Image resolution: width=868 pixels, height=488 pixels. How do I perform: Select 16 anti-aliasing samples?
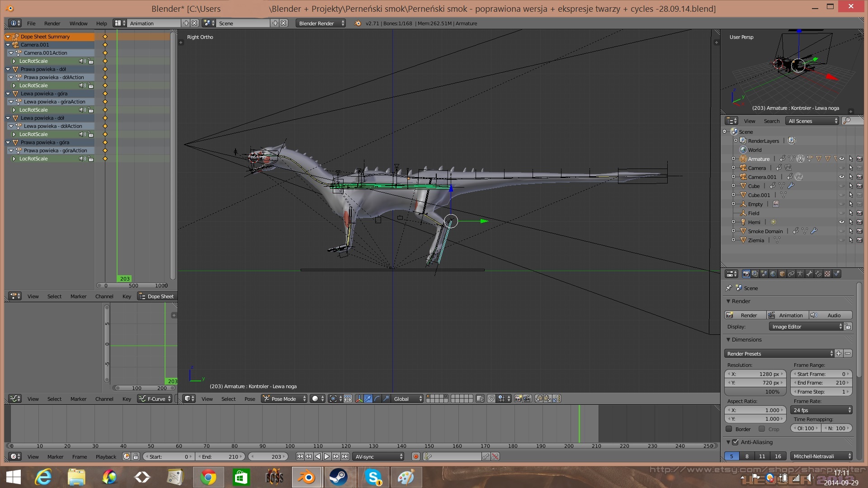pyautogui.click(x=778, y=456)
